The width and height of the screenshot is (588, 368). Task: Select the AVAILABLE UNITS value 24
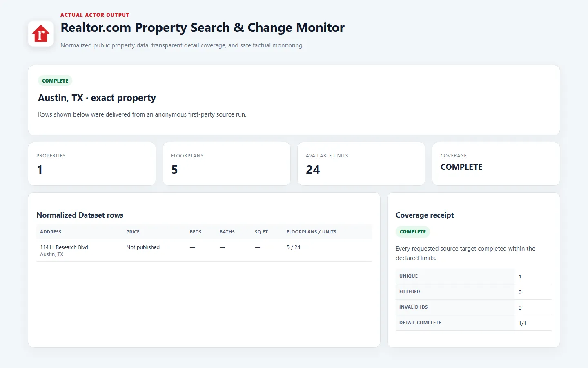click(313, 170)
